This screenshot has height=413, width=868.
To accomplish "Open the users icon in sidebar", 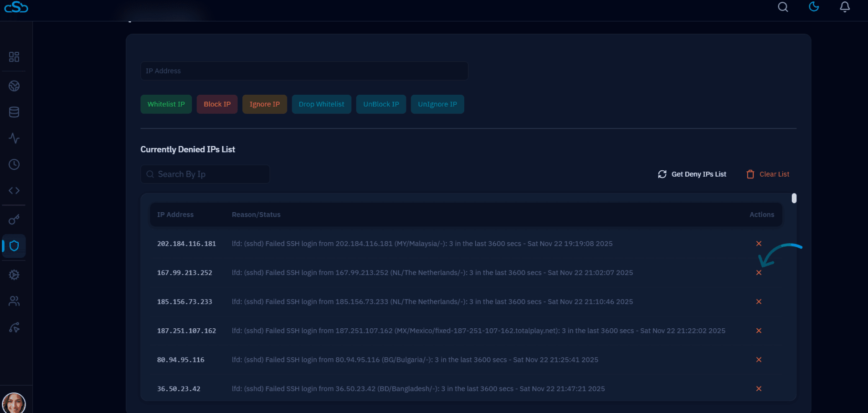I will (14, 301).
